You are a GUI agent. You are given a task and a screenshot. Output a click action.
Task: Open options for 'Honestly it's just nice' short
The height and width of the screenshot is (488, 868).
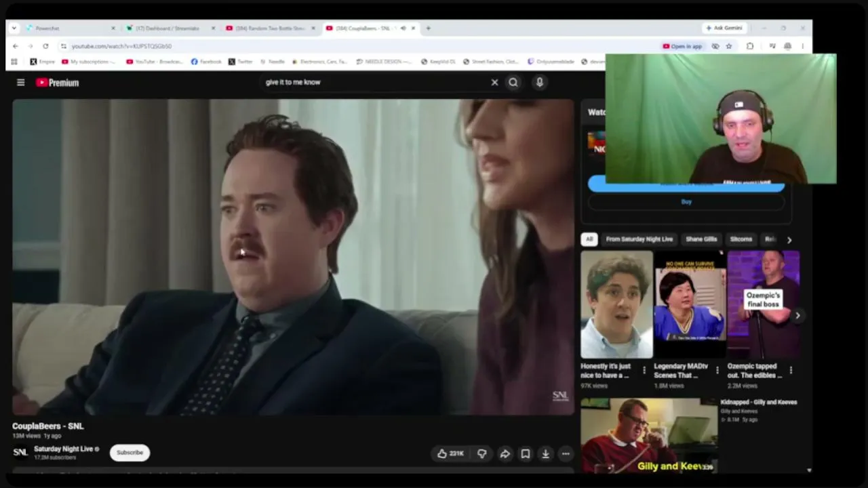tap(644, 371)
